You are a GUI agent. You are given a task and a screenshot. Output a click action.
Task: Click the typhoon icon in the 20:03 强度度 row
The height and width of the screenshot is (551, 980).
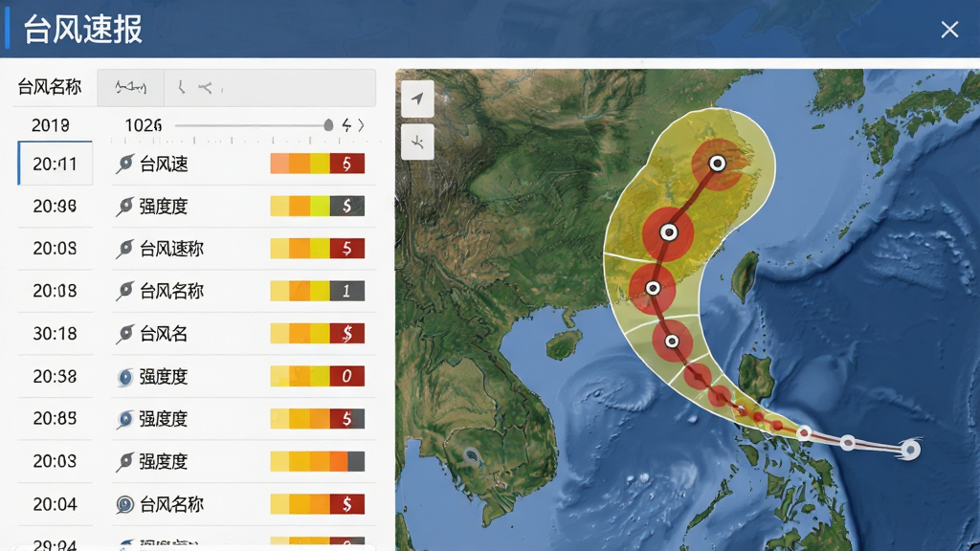tap(125, 462)
